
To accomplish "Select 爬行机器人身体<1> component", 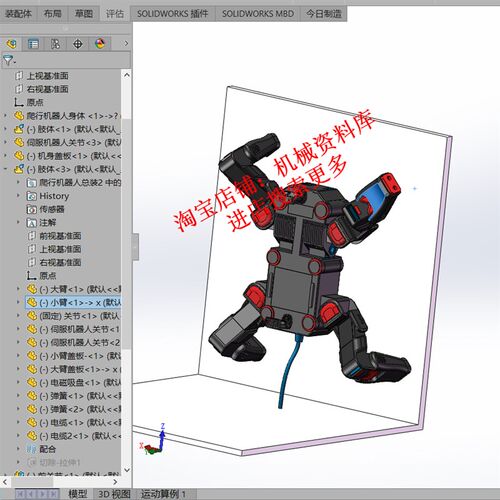I will click(x=73, y=116).
